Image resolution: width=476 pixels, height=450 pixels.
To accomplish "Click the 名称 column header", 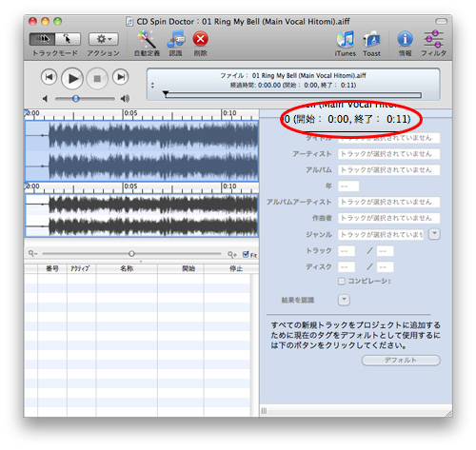I will pos(127,268).
